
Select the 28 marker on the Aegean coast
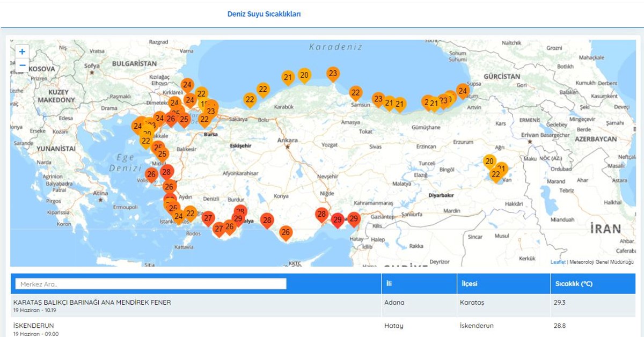point(166,173)
